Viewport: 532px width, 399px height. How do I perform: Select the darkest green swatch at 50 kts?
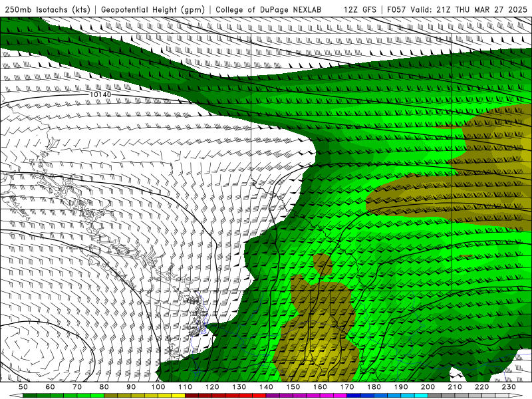coord(29,395)
